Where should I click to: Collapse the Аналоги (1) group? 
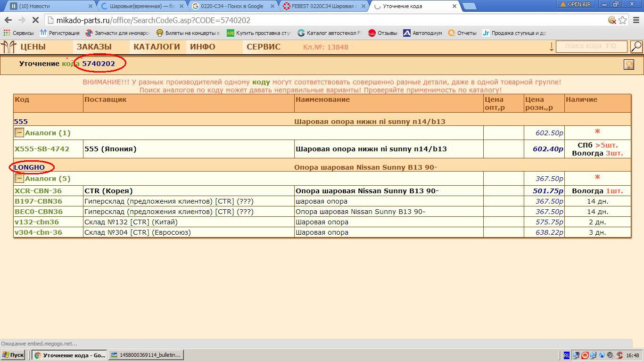coord(19,133)
